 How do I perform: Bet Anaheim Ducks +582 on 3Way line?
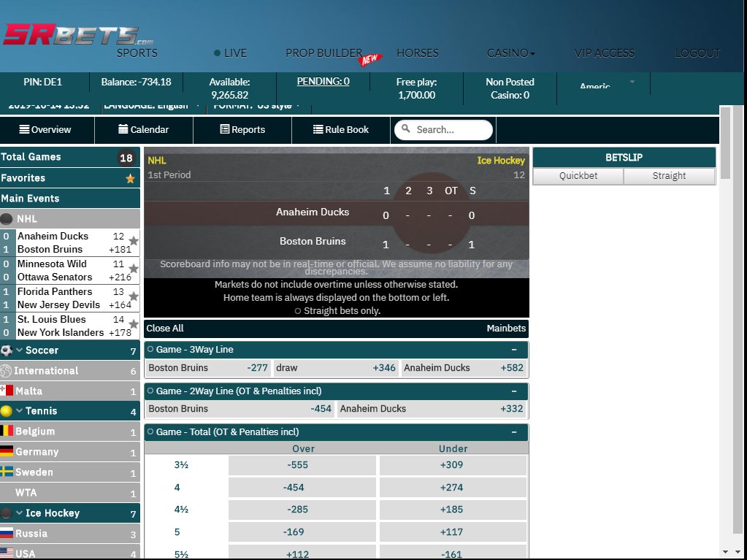464,368
